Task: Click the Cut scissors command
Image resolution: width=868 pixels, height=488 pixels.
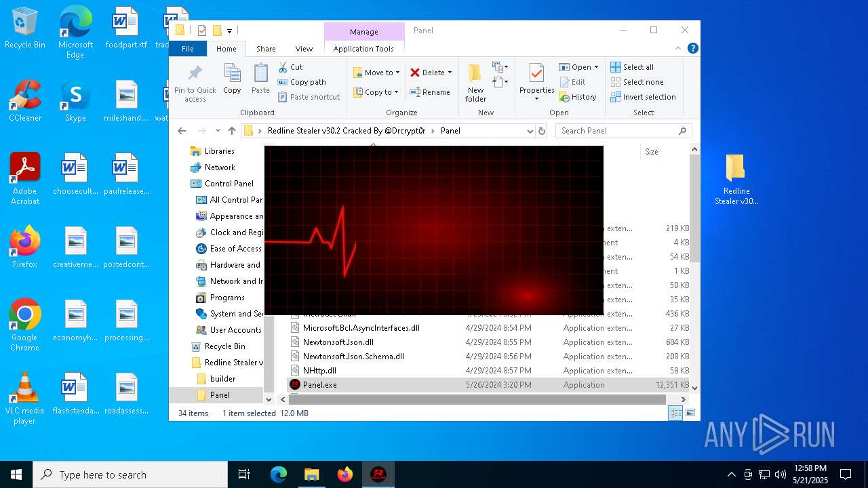Action: [x=290, y=67]
